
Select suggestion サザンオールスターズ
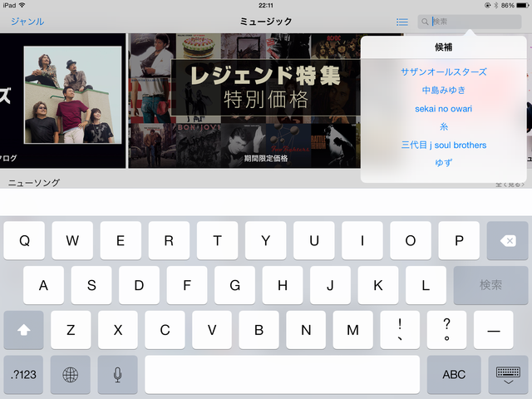443,72
